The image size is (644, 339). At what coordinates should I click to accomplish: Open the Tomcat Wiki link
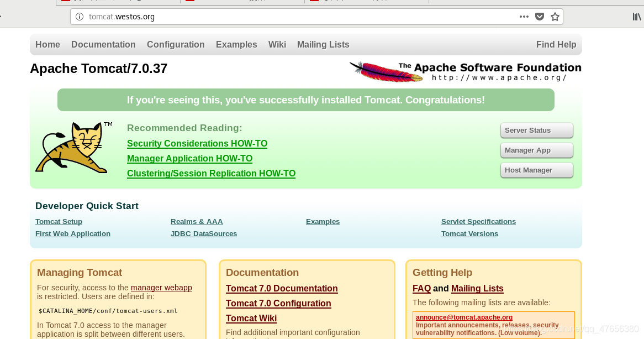[251, 318]
